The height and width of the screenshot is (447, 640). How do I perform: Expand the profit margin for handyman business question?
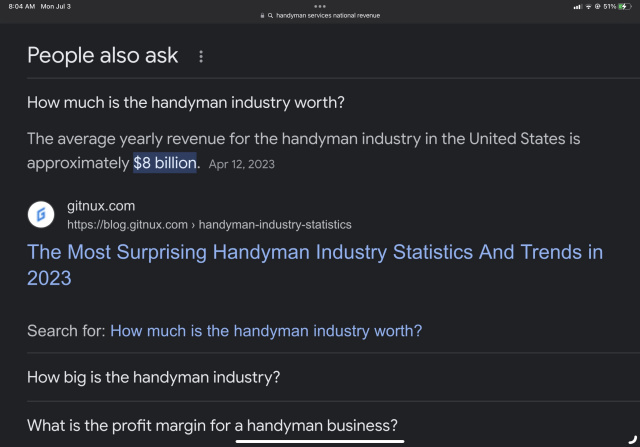pos(212,425)
